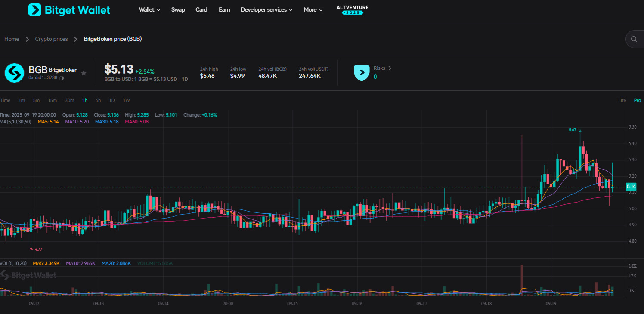Switch chart to Pro mode

tap(637, 100)
